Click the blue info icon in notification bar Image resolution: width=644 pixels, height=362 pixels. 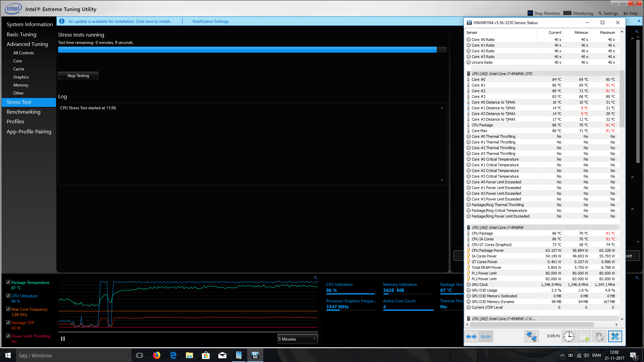click(x=62, y=21)
